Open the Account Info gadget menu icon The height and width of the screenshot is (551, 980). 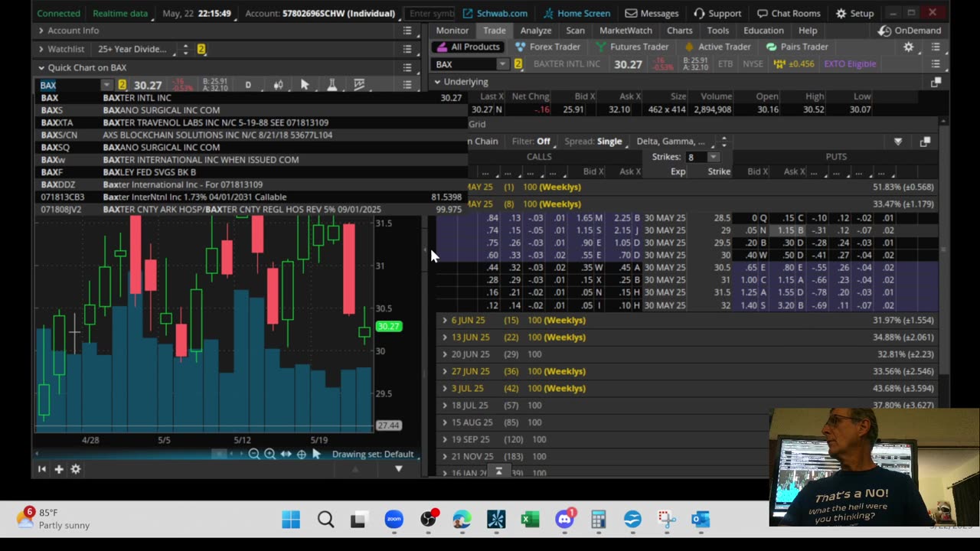tap(407, 31)
